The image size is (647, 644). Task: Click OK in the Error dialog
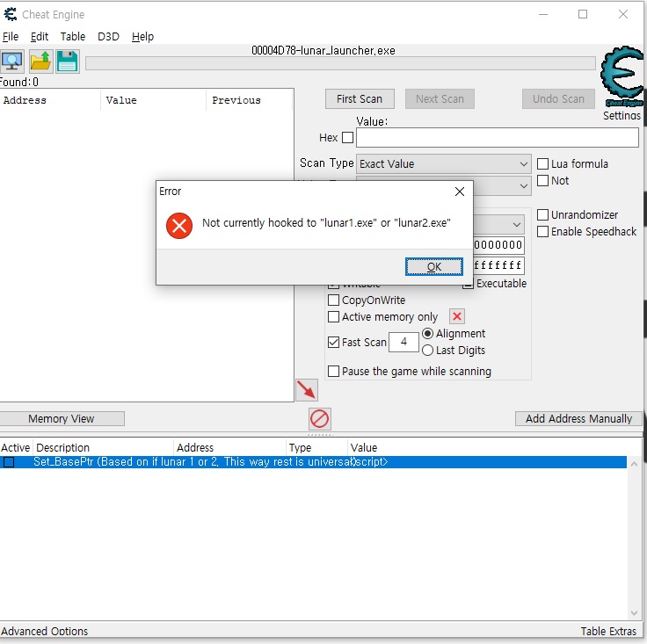(x=433, y=267)
